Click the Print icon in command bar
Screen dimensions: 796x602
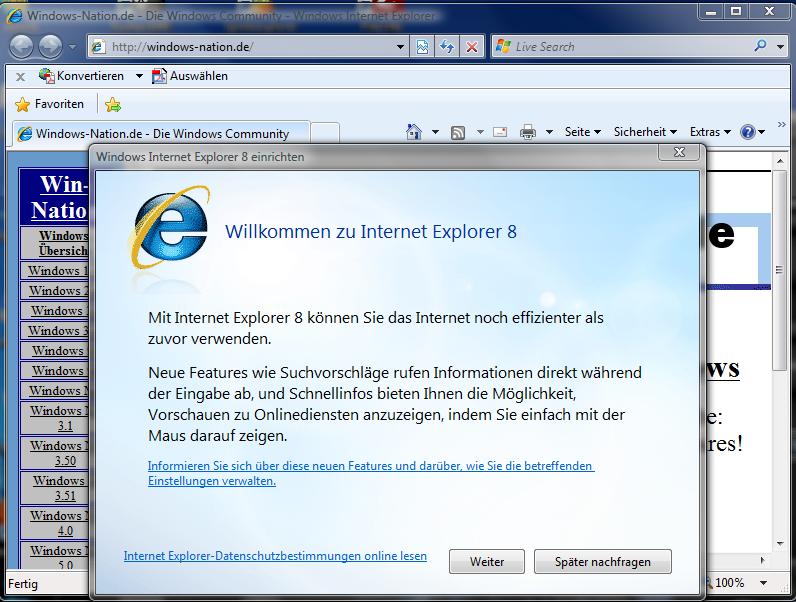click(528, 132)
